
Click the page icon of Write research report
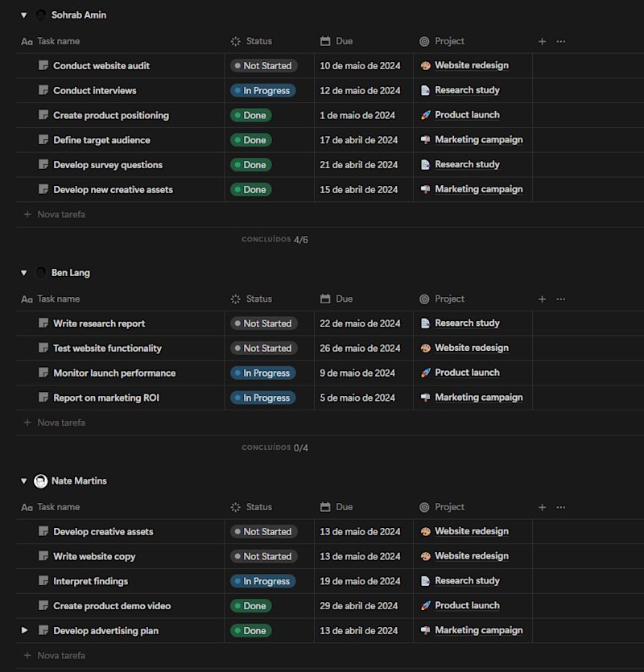coord(43,324)
